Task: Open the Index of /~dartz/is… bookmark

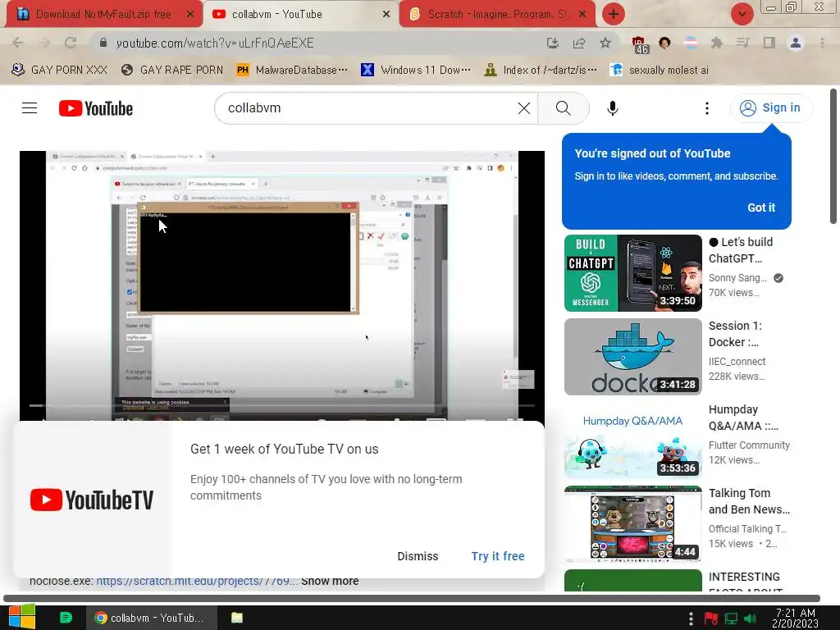Action: tap(541, 70)
